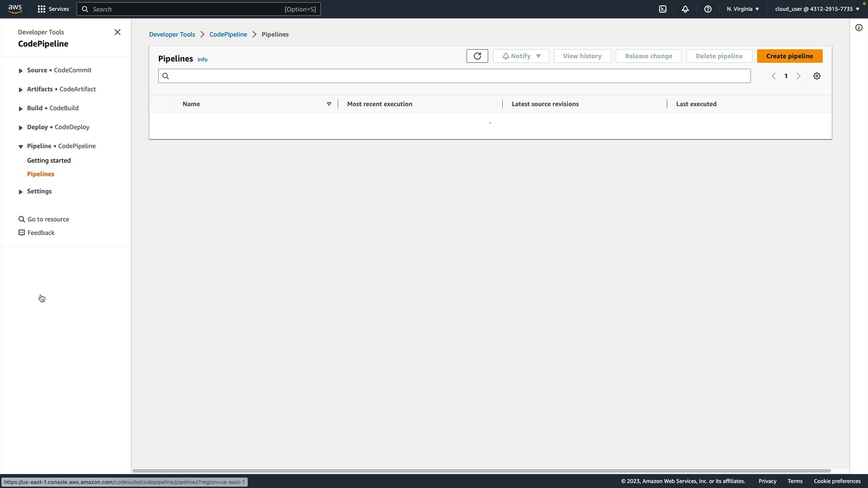Open cloud_user account dropdown menu
This screenshot has width=868, height=488.
coord(817,9)
